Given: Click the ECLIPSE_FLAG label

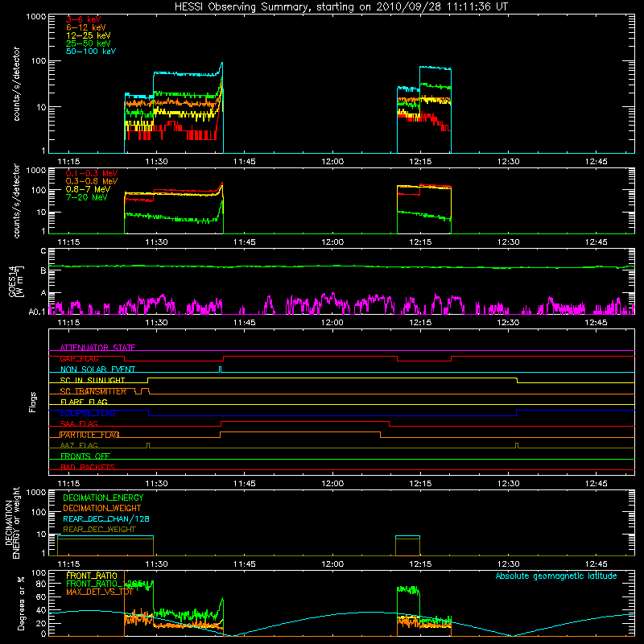Looking at the screenshot, I should click(x=88, y=413).
